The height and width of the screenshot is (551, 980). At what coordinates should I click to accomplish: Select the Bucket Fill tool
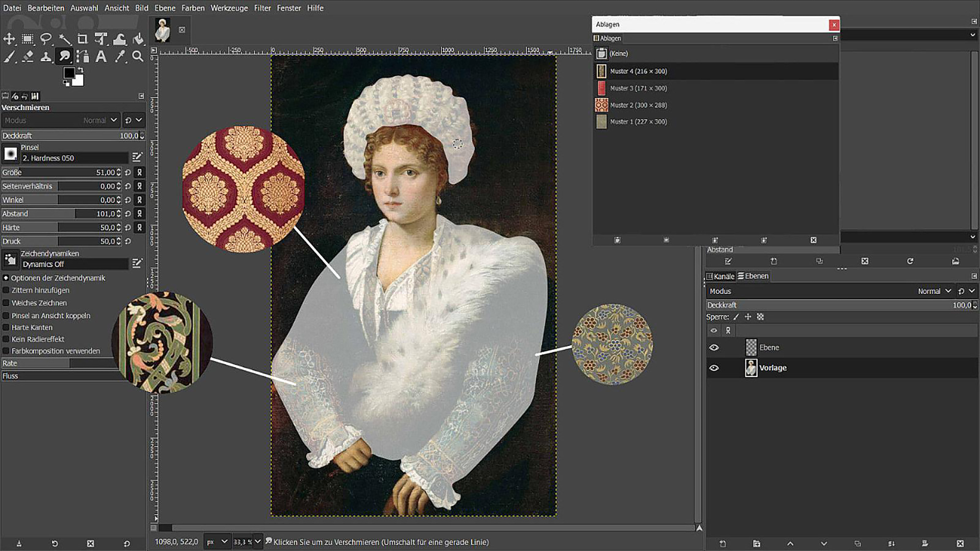[x=138, y=39]
